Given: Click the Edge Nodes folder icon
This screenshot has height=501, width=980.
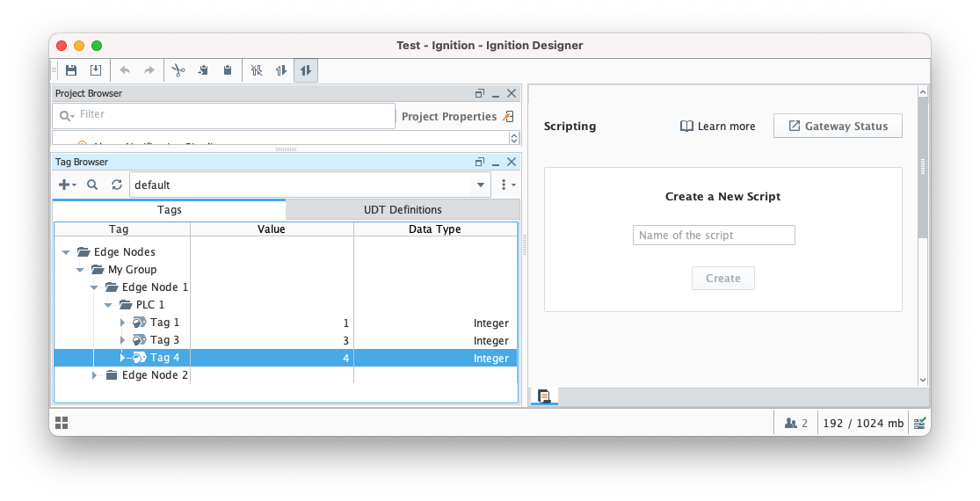Looking at the screenshot, I should 83,251.
